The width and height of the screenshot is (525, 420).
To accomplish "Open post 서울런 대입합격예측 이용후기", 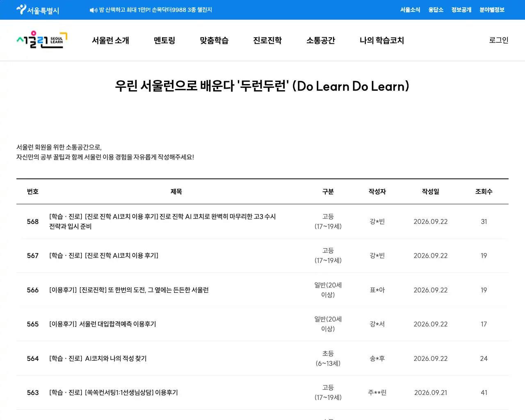I will click(103, 324).
